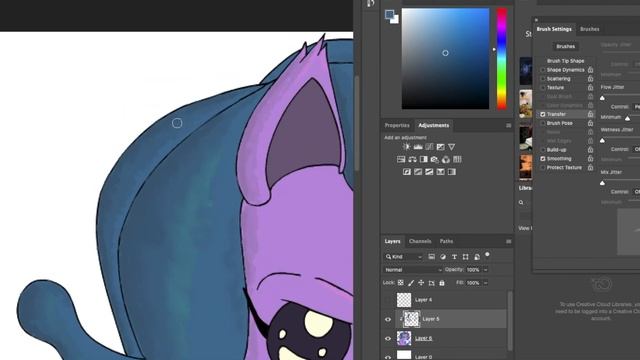Open Flow Jitter Control dropdown
The height and width of the screenshot is (360, 640).
coord(636,107)
